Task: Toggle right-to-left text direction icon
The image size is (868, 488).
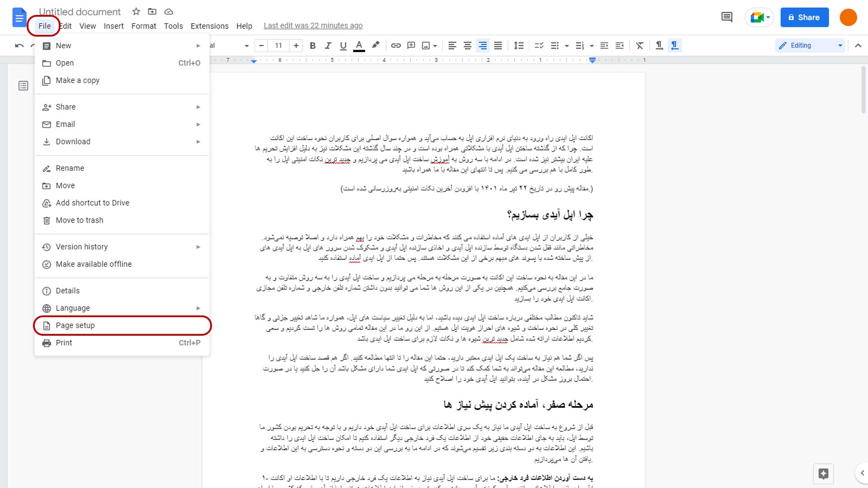Action: [674, 45]
